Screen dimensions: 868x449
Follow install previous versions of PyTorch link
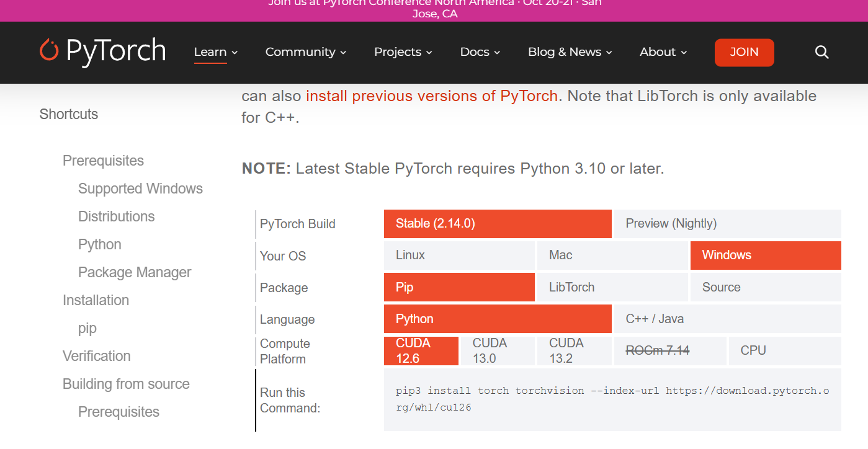coord(432,96)
